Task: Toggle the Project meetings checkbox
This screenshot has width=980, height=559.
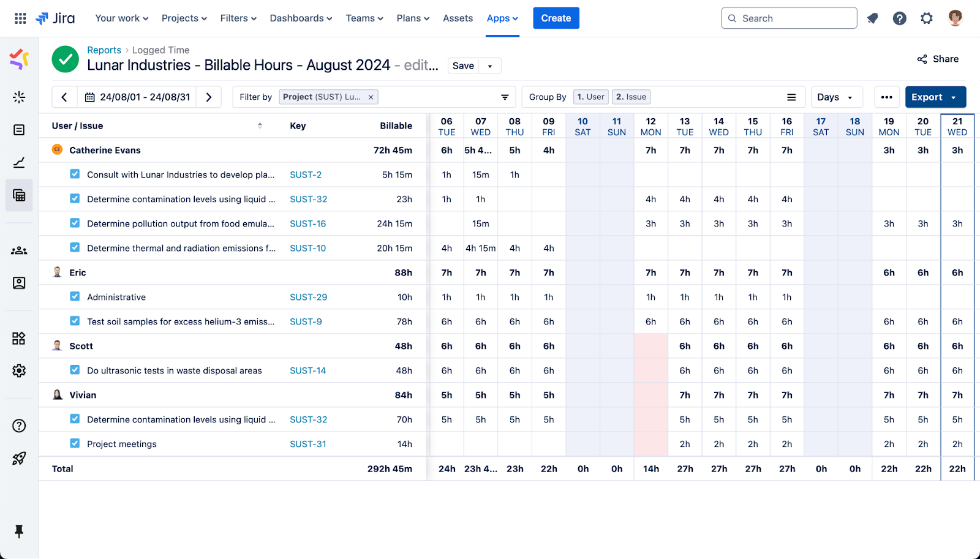Action: [75, 444]
